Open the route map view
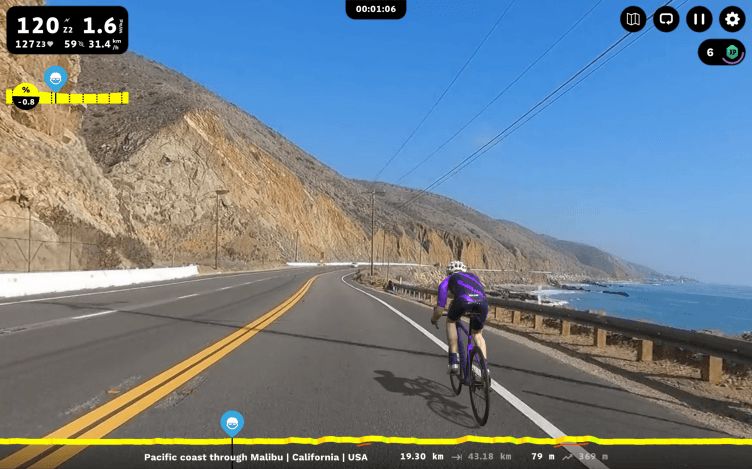Image resolution: width=752 pixels, height=469 pixels. pyautogui.click(x=633, y=19)
